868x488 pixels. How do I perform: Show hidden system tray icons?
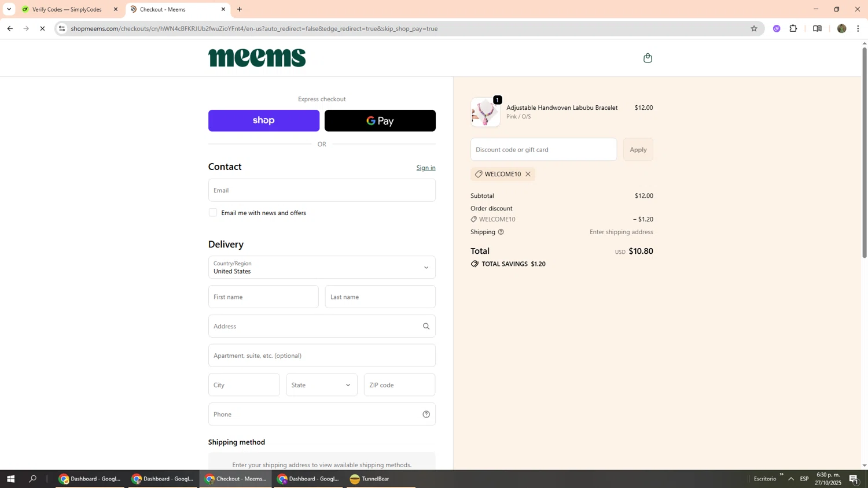[x=790, y=479]
